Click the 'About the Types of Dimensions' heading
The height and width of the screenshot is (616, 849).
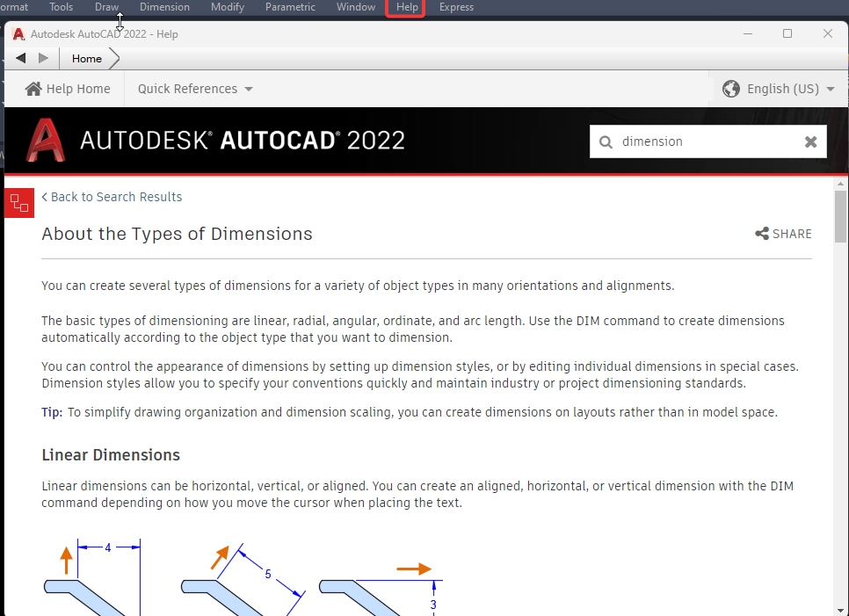coord(177,234)
